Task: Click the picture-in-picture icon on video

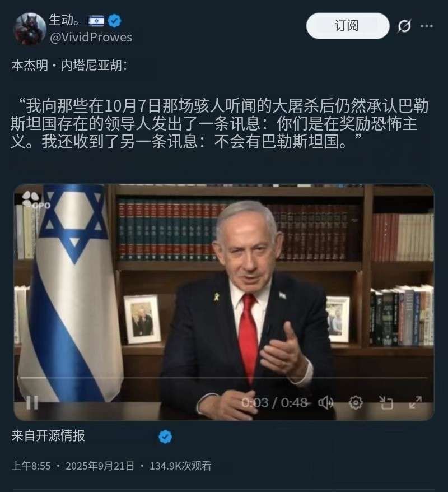Action: click(x=386, y=402)
